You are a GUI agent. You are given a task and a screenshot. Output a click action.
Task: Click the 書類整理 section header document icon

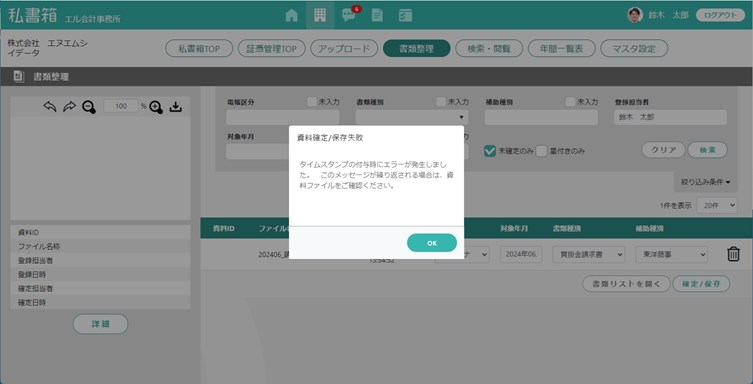point(19,76)
